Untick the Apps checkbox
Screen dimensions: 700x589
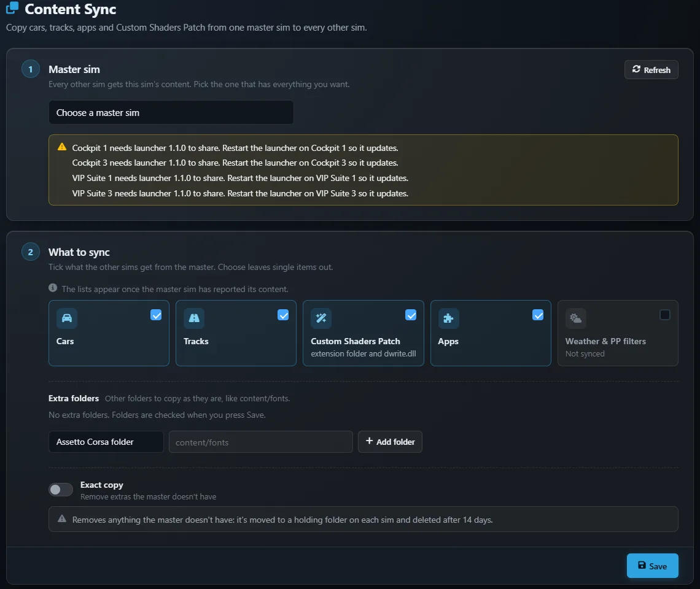538,315
